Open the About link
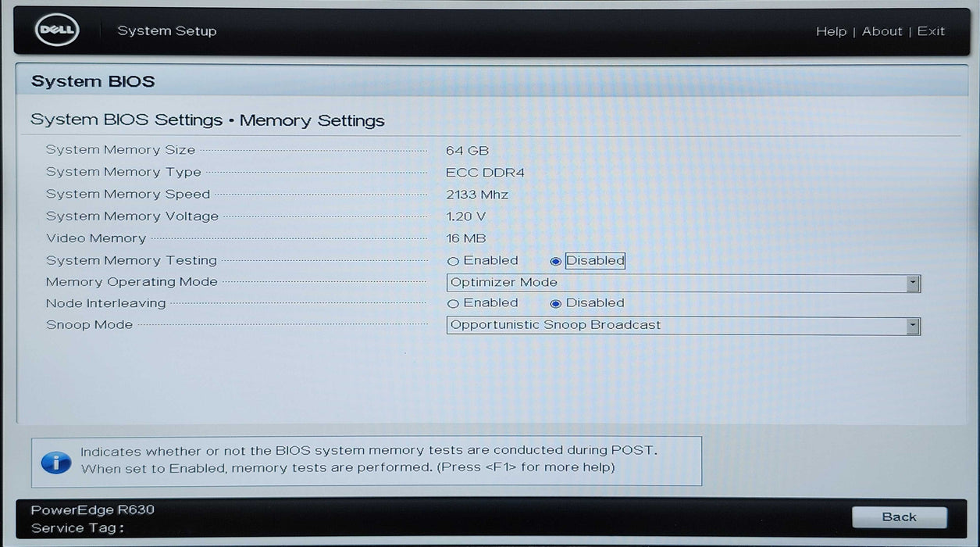The height and width of the screenshot is (547, 980). pyautogui.click(x=882, y=31)
